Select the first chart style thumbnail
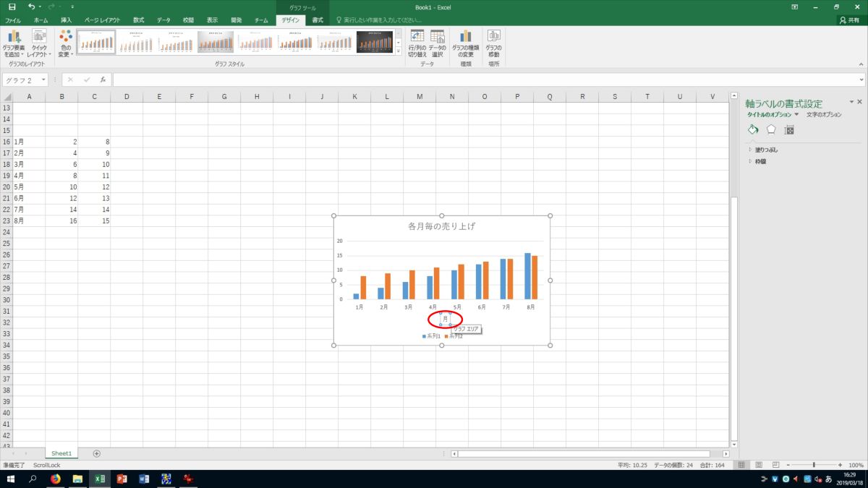 coord(96,42)
